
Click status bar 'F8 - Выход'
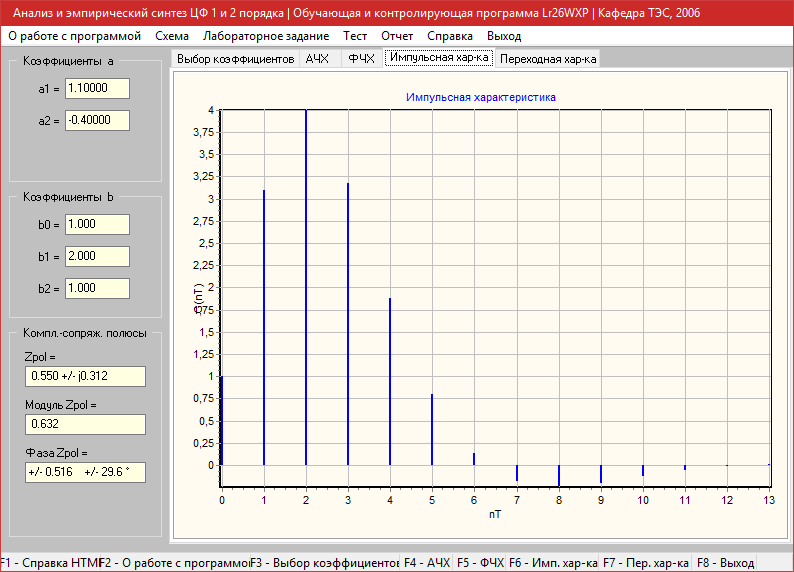pyautogui.click(x=725, y=563)
